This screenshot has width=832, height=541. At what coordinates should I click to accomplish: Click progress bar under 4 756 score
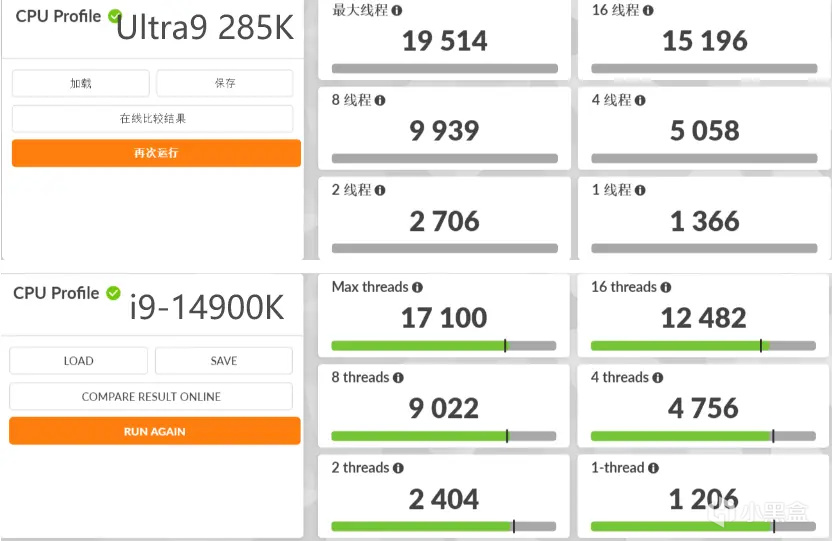click(703, 436)
